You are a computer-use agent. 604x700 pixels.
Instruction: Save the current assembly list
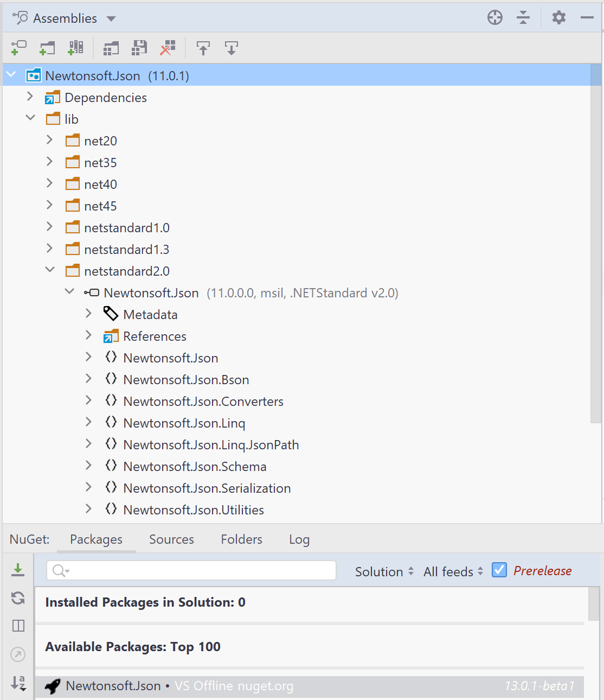tap(139, 48)
